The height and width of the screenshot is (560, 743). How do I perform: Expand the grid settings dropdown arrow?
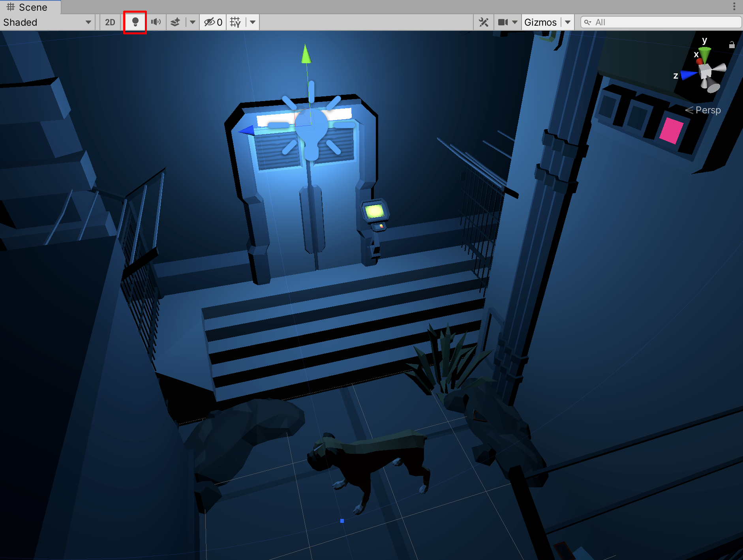(x=253, y=22)
